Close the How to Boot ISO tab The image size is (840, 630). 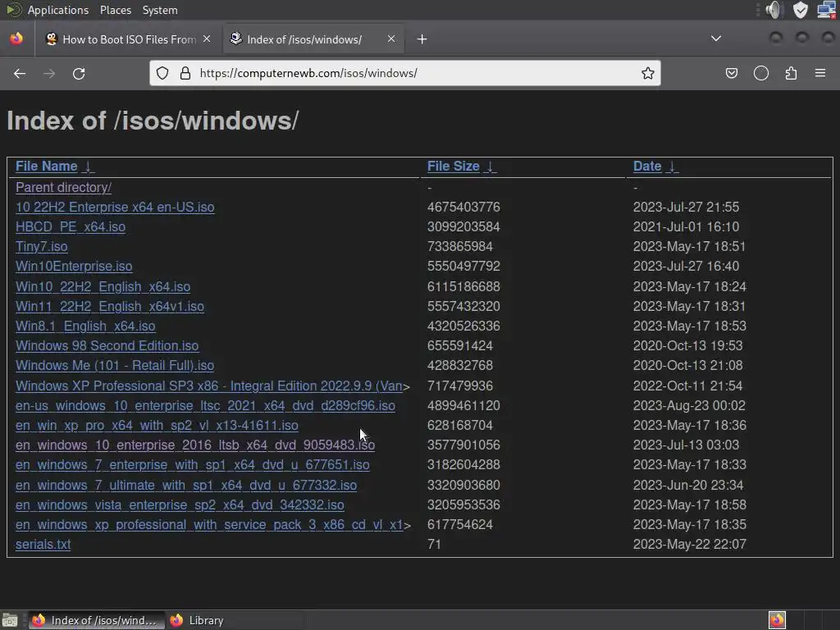click(207, 39)
